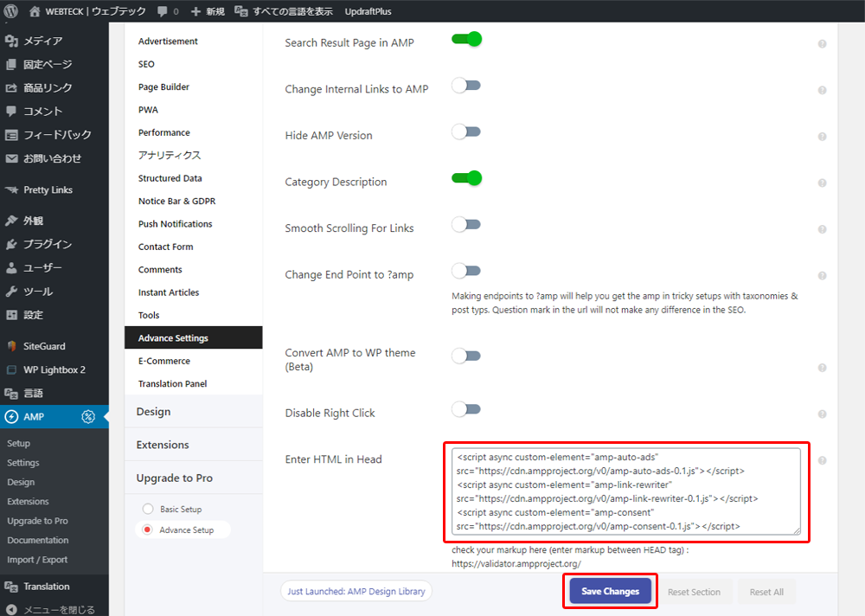Click the プラグイン plugin icon

(x=11, y=244)
